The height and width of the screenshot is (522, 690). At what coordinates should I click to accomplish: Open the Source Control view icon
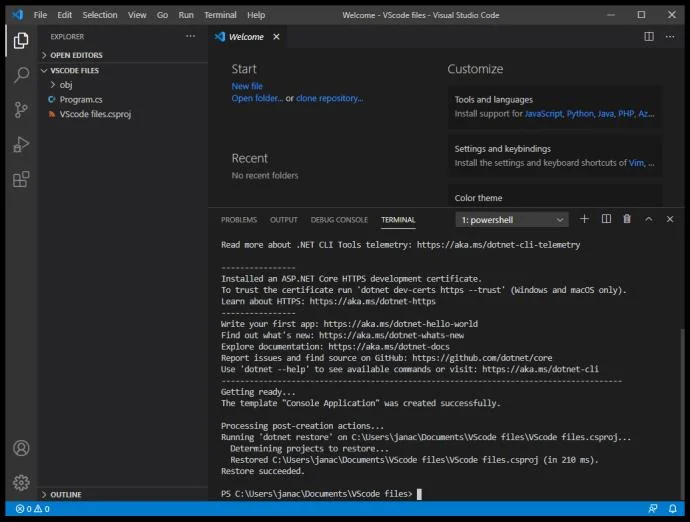coord(21,110)
